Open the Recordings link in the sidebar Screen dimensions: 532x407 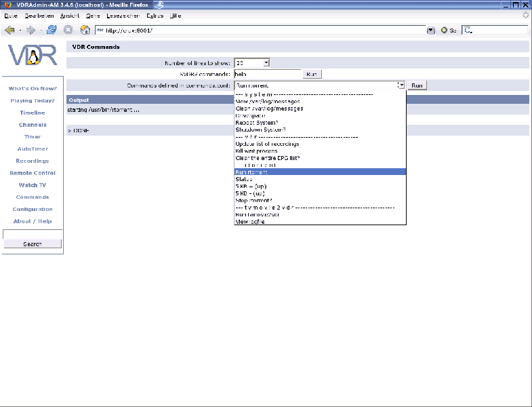(x=33, y=161)
